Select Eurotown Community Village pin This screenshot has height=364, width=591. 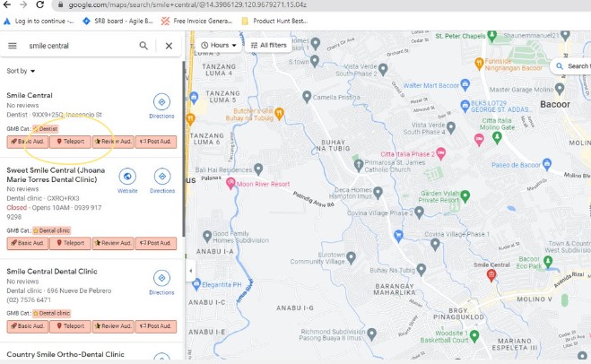tap(351, 257)
